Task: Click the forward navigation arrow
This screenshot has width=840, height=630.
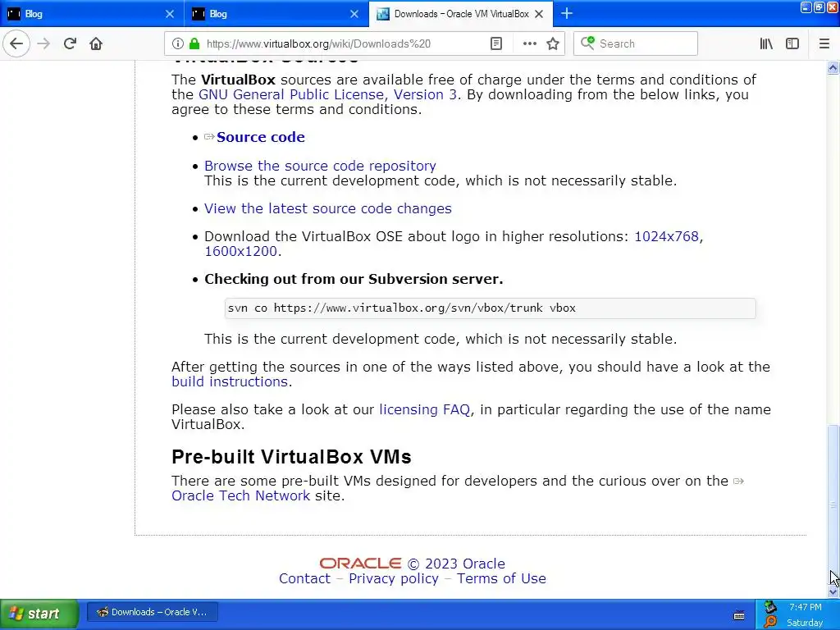Action: point(44,43)
